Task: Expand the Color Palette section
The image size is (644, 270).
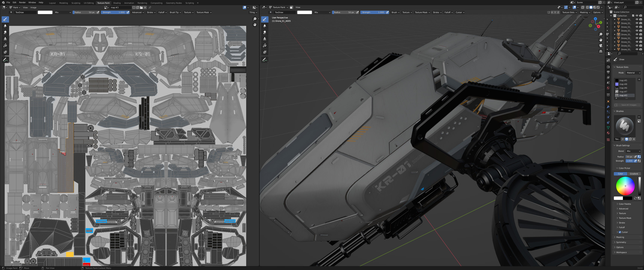Action: click(625, 204)
